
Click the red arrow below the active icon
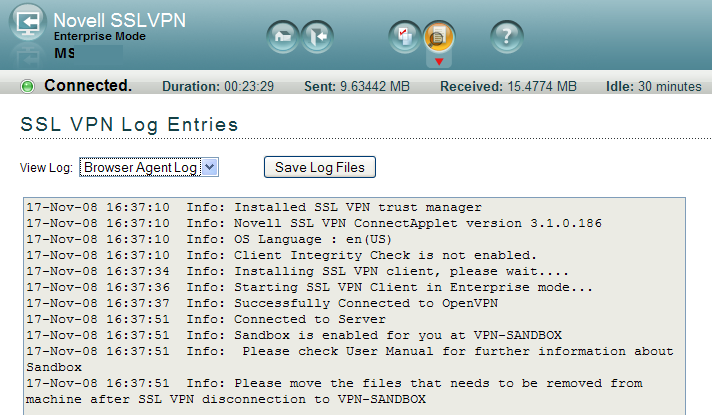(439, 61)
